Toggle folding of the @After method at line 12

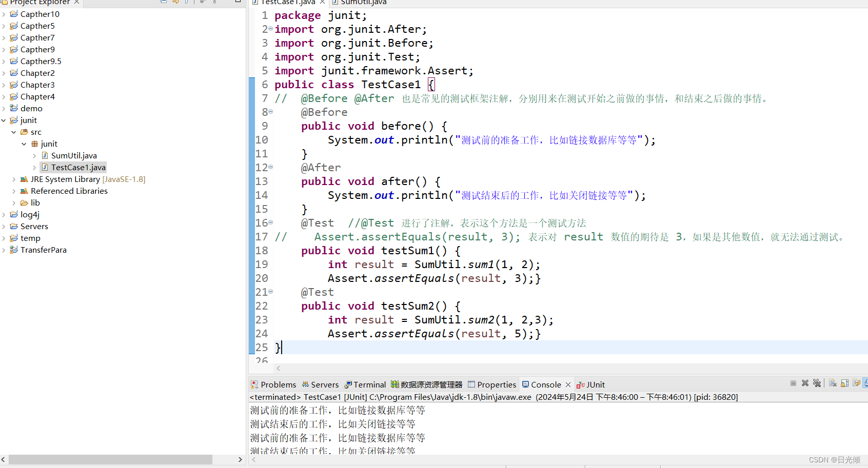pos(270,167)
